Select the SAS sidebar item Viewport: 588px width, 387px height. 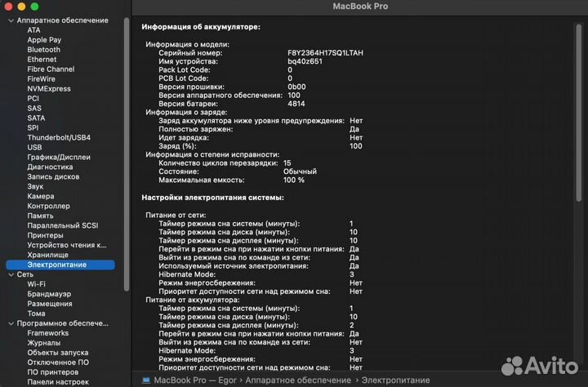34,108
